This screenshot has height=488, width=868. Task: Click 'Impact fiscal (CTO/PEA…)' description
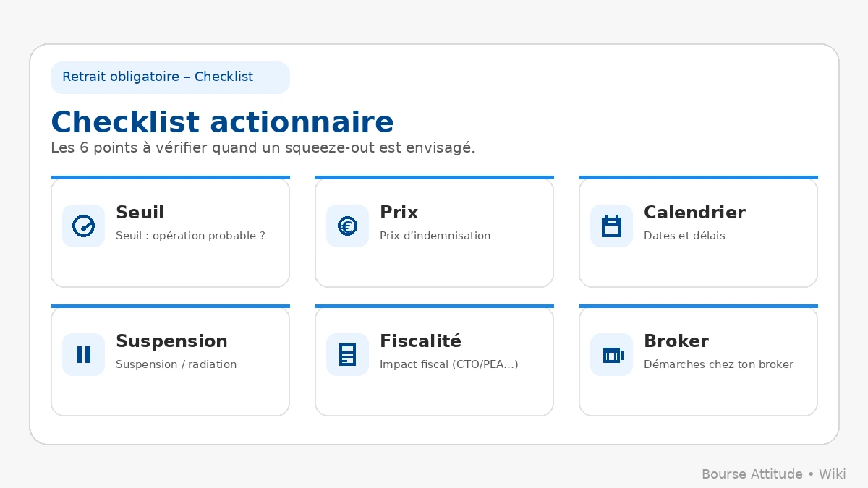coord(448,364)
